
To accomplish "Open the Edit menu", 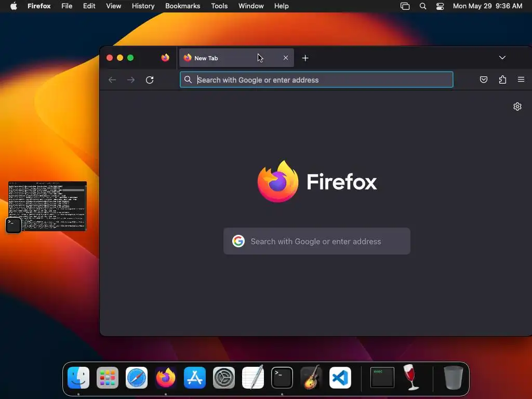I will pyautogui.click(x=89, y=6).
